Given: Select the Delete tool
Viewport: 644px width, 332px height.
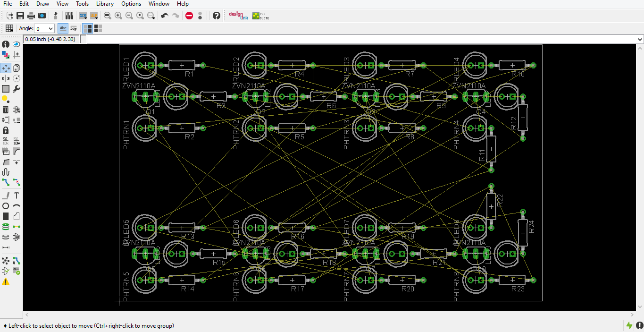Looking at the screenshot, I should [x=6, y=109].
